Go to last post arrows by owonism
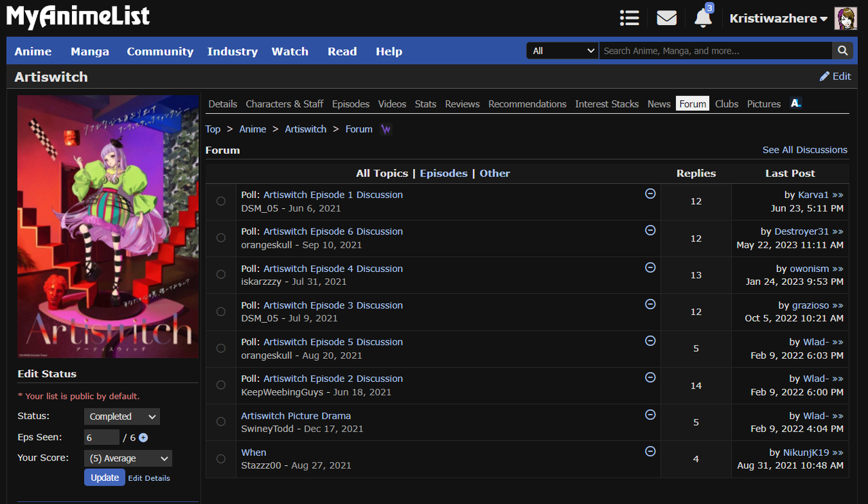868x504 pixels. [837, 269]
